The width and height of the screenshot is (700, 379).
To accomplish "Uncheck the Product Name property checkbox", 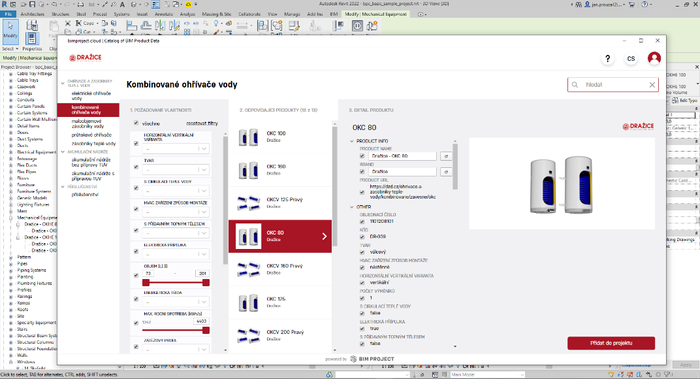I will coord(362,156).
